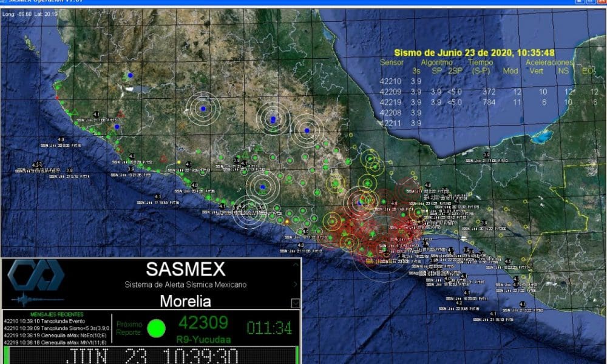Select the Morelia city label
This screenshot has width=607, height=364.
(x=185, y=301)
